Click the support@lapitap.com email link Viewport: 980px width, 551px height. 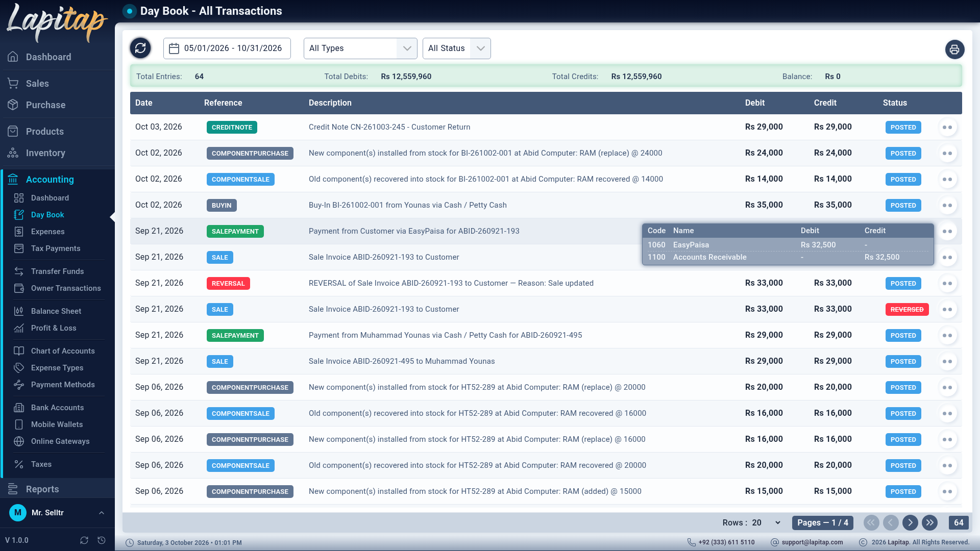[812, 542]
